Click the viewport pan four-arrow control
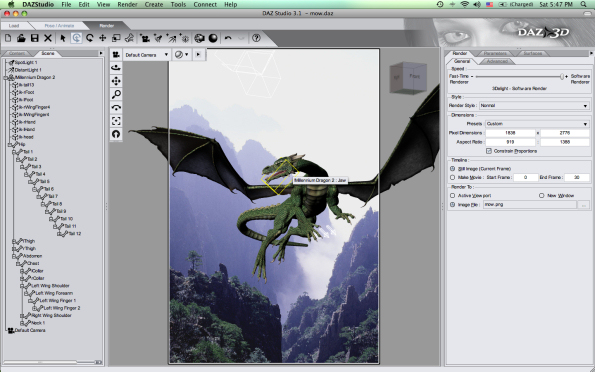This screenshot has height=372, width=595. (x=116, y=81)
